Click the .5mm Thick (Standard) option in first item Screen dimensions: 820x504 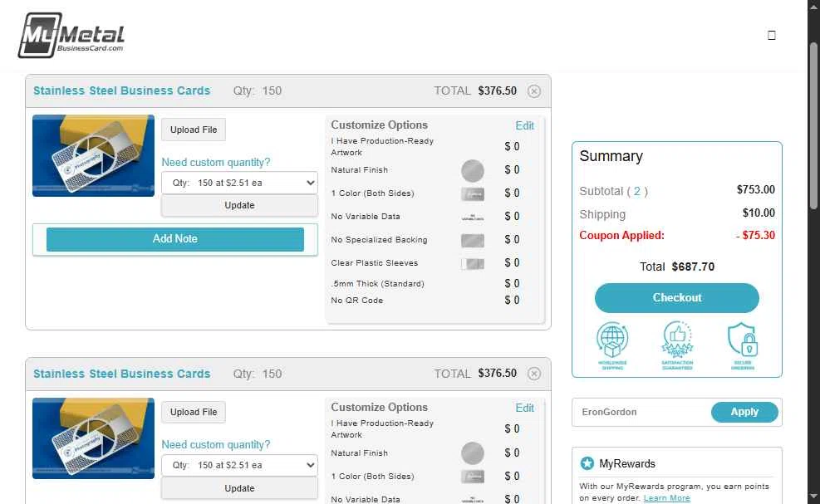[377, 284]
